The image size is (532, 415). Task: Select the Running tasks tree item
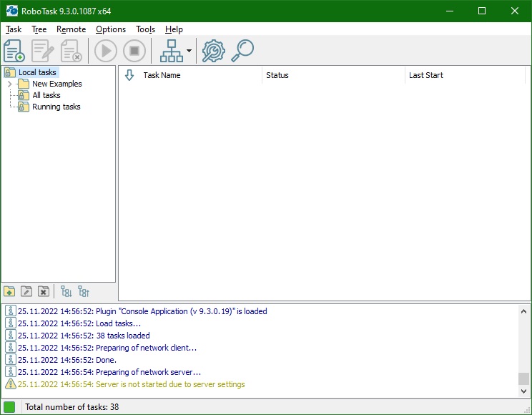(x=56, y=107)
